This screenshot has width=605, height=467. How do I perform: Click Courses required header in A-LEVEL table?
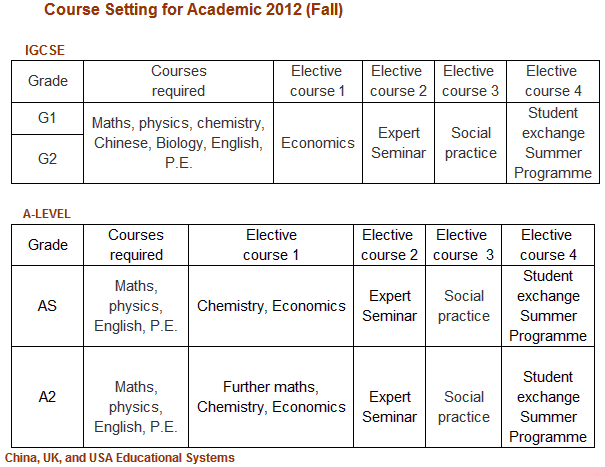click(x=135, y=245)
